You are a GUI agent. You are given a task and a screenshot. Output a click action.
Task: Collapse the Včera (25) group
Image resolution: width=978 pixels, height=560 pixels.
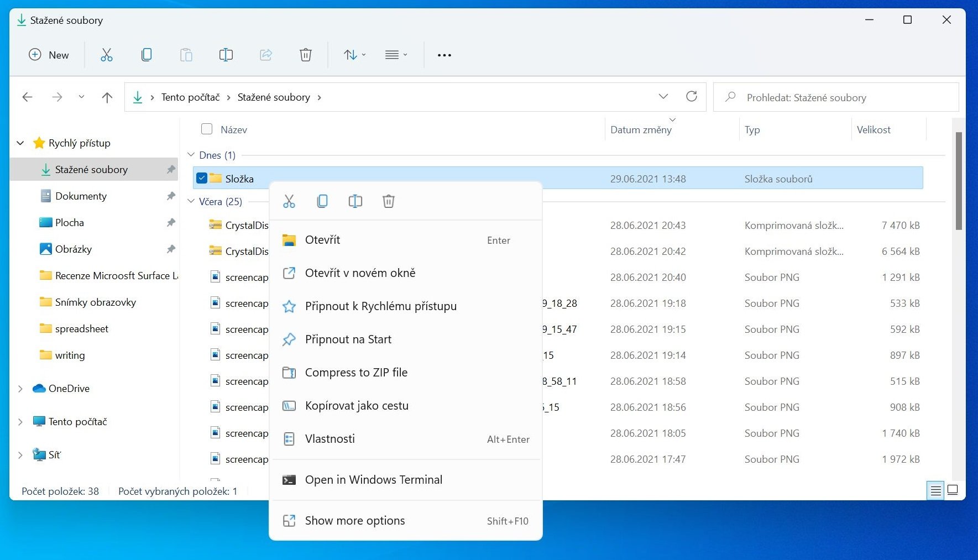[191, 201]
